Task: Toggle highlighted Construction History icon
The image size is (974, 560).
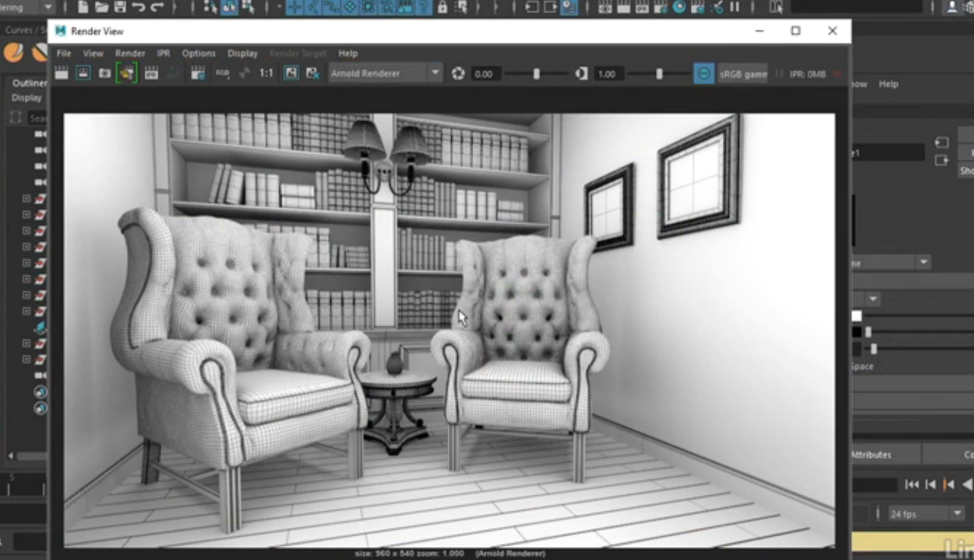Action: point(568,8)
